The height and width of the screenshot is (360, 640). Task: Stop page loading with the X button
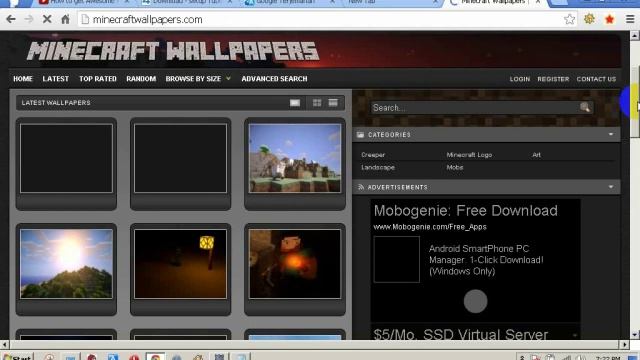point(47,19)
